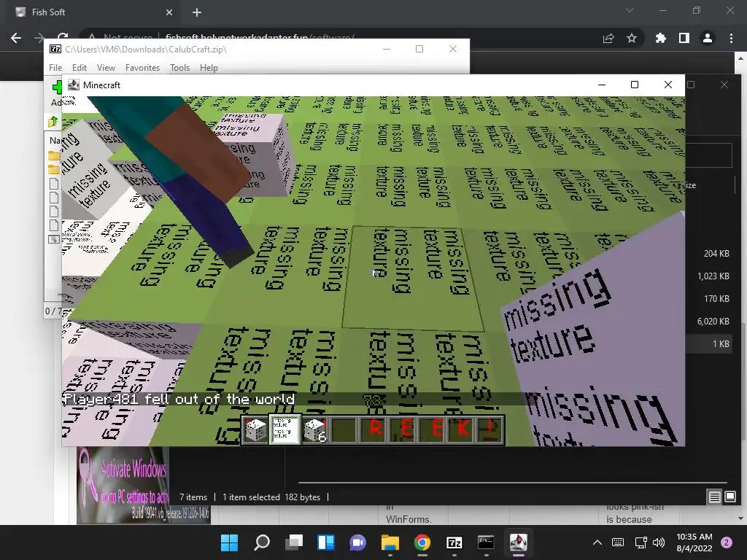Select the gear batch file icon in 7-Zip
This screenshot has width=747, height=560.
[x=54, y=239]
